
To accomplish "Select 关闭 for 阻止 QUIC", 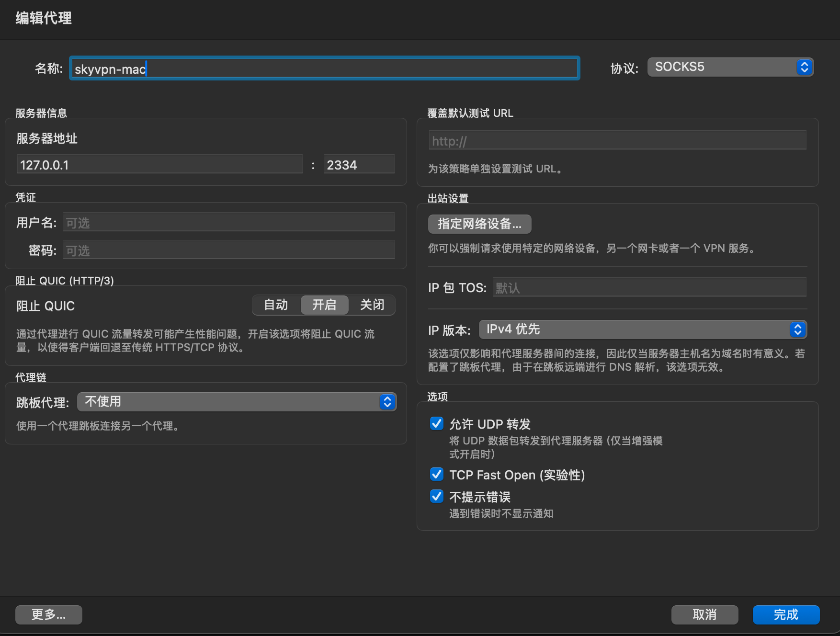I will click(372, 305).
